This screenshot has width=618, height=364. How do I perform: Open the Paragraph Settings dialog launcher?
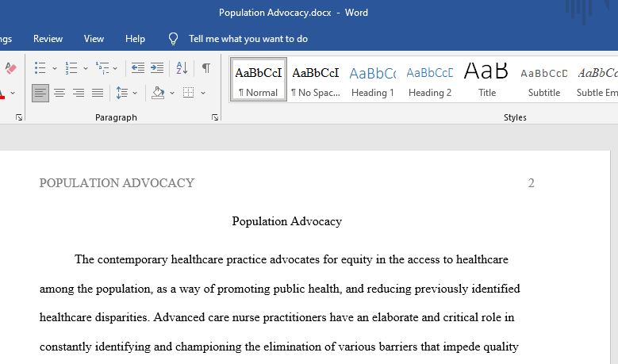(x=215, y=117)
